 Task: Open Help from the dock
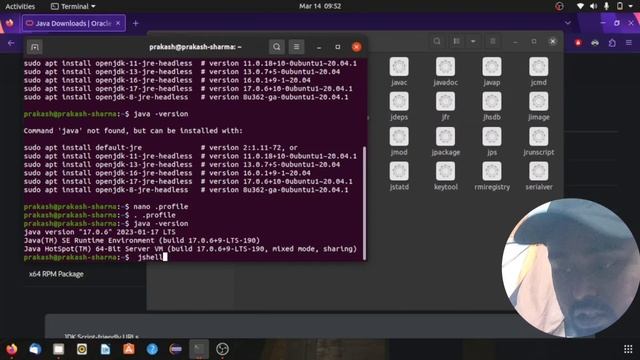pos(152,349)
